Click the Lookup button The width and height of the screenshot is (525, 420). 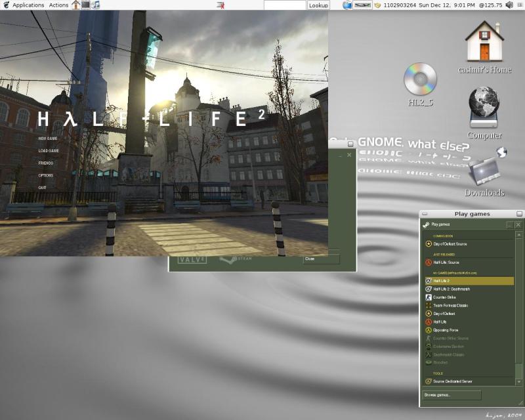click(x=318, y=5)
